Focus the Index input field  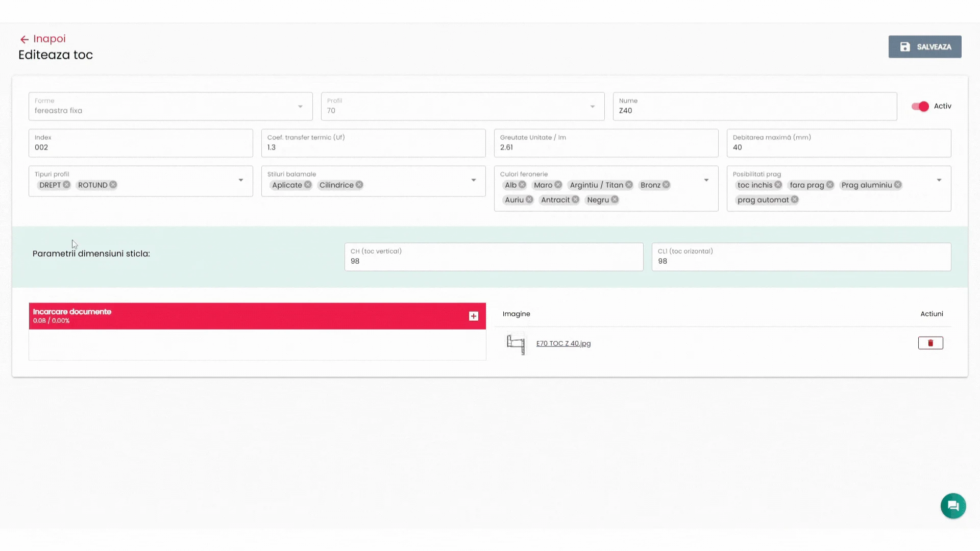pos(141,143)
